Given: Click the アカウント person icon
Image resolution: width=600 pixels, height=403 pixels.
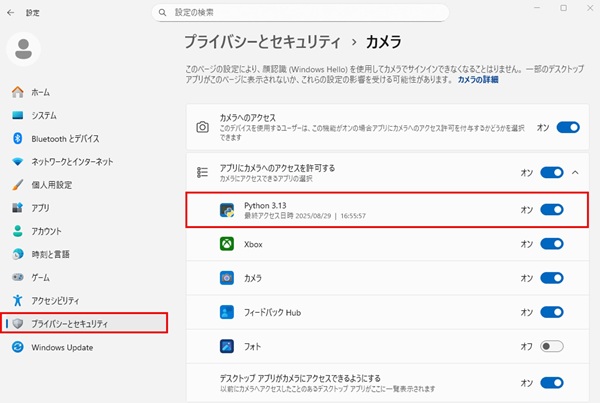Looking at the screenshot, I should pyautogui.click(x=18, y=231).
